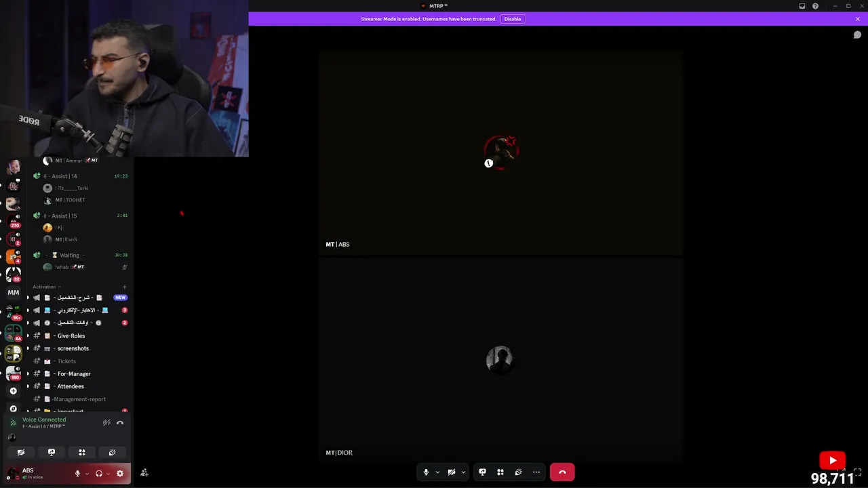Open the server with 270 unread badge
868x488 pixels.
pyautogui.click(x=13, y=220)
